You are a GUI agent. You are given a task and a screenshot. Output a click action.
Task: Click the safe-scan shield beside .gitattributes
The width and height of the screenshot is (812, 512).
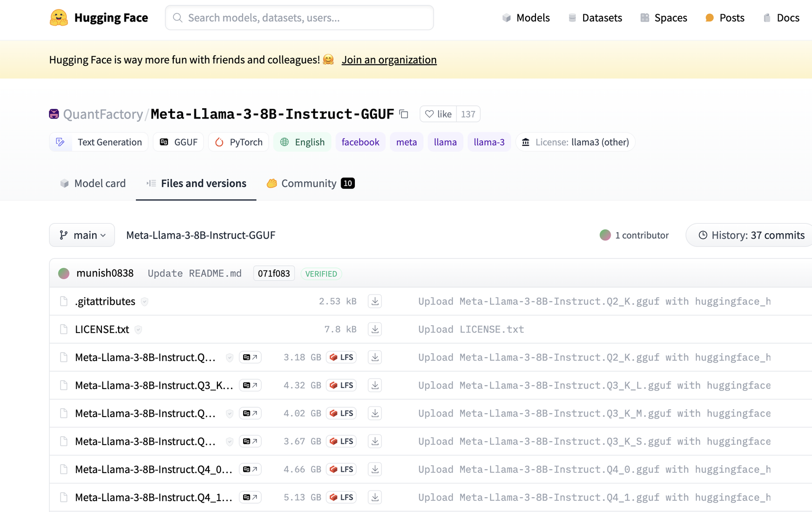[145, 301]
